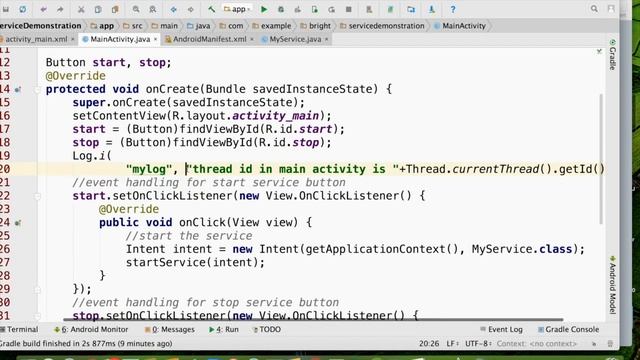Close the MainActivity.java tab

point(156,39)
